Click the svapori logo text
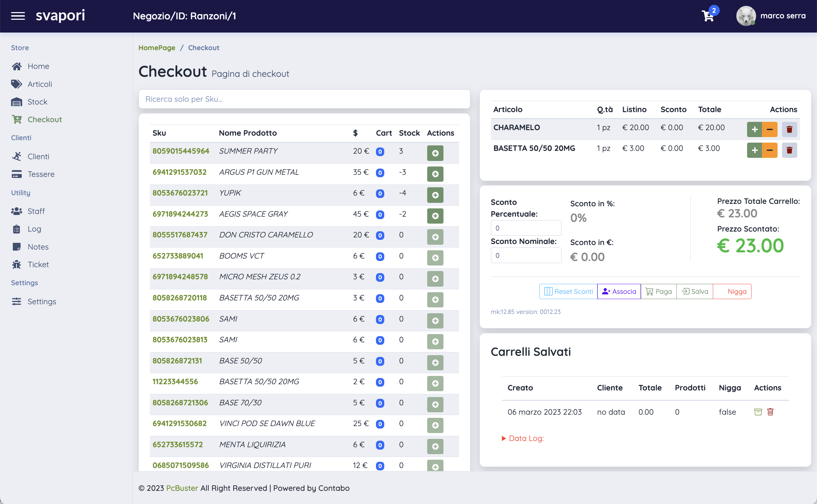Image resolution: width=817 pixels, height=504 pixels. [x=60, y=16]
